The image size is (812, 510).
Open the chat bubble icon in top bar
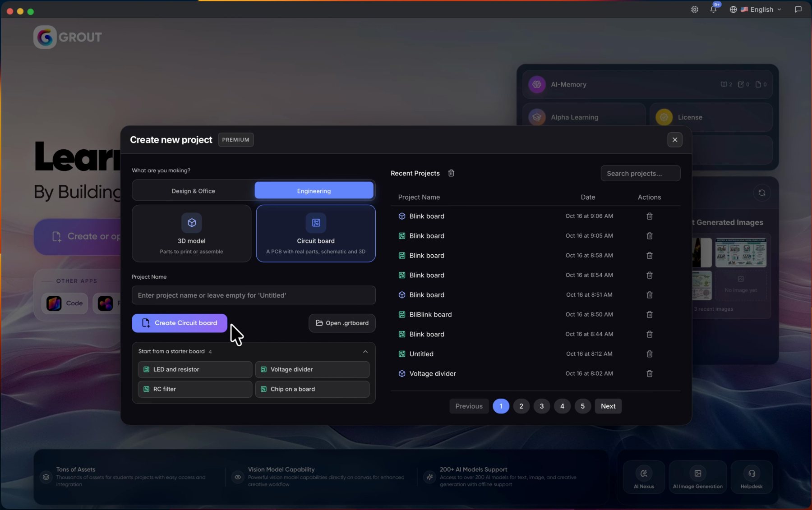pos(798,9)
